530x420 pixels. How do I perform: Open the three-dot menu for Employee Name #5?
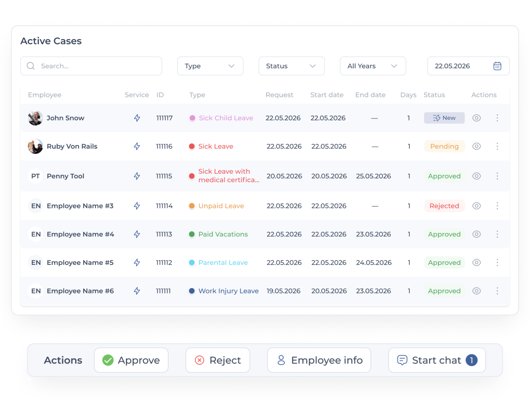(x=497, y=263)
